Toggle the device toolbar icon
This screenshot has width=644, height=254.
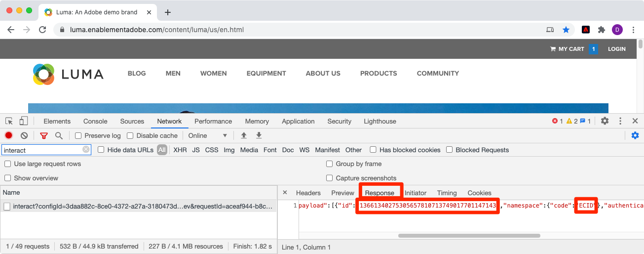point(23,121)
